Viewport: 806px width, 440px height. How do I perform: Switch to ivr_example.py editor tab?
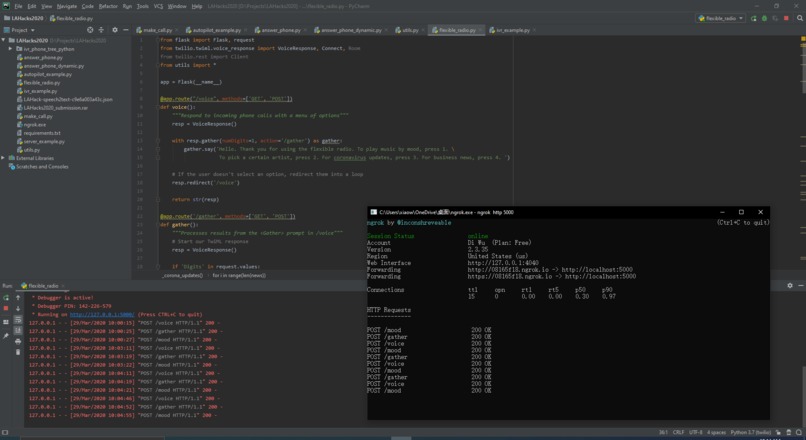pos(512,30)
